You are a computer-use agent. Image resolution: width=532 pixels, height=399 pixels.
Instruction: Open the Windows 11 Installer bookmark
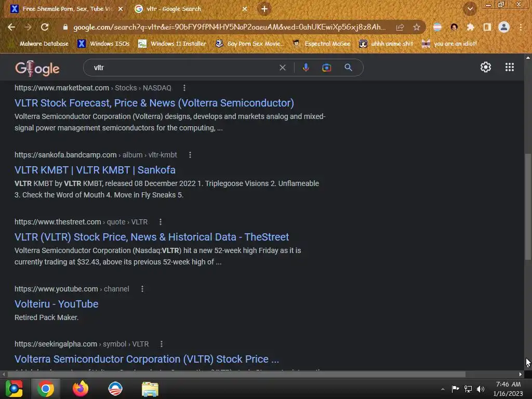click(172, 44)
